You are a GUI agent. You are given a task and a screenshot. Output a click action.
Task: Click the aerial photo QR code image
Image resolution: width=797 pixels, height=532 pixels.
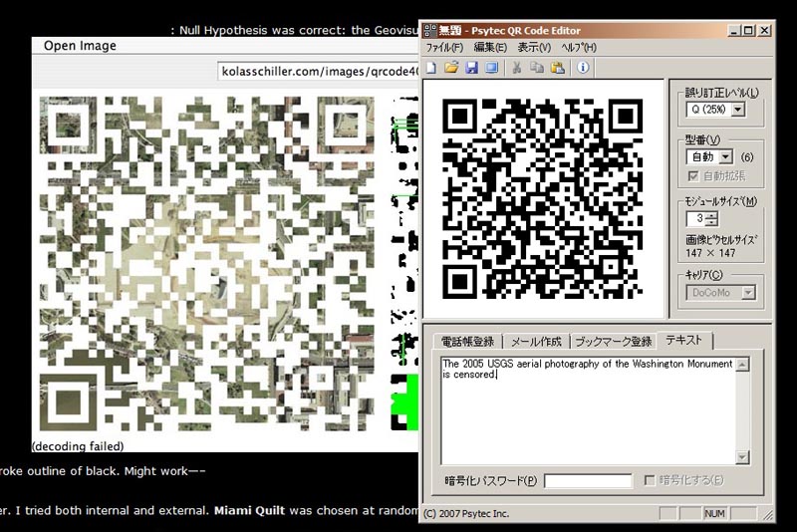[x=207, y=263]
